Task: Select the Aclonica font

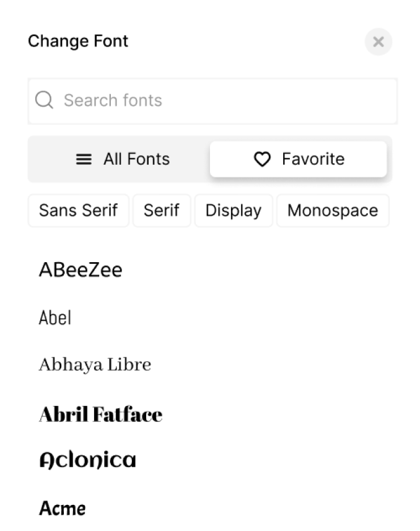Action: click(87, 460)
